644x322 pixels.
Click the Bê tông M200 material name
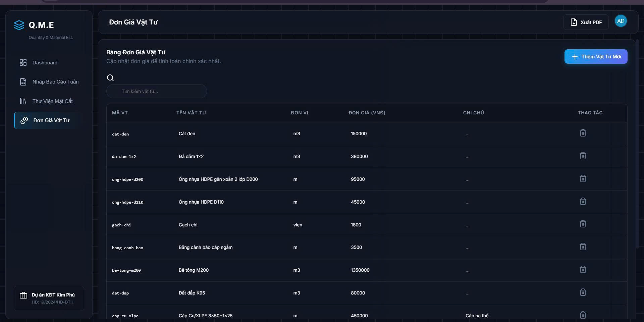click(194, 270)
